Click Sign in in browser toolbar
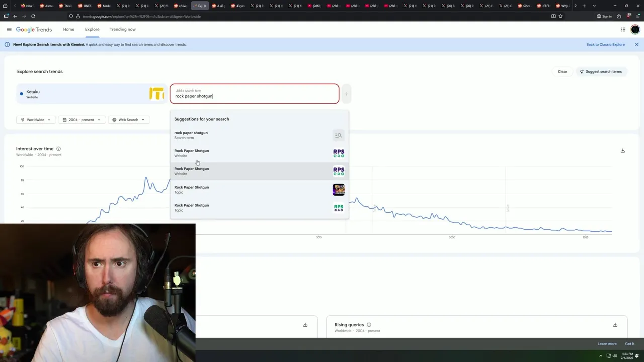This screenshot has height=362, width=644. [x=604, y=16]
